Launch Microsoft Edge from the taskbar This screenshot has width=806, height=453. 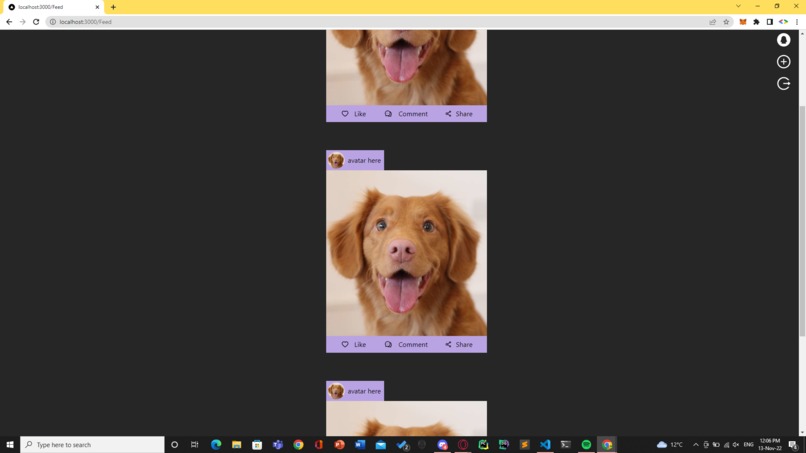point(216,444)
